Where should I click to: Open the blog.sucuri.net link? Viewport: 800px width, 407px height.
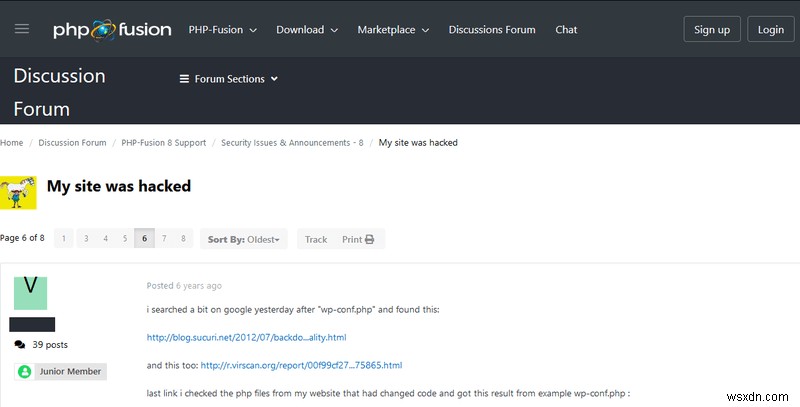point(246,338)
